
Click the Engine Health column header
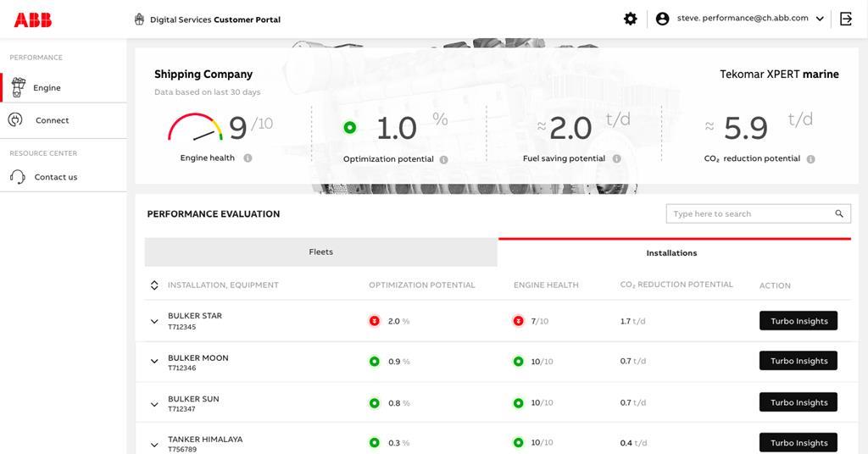pos(546,285)
